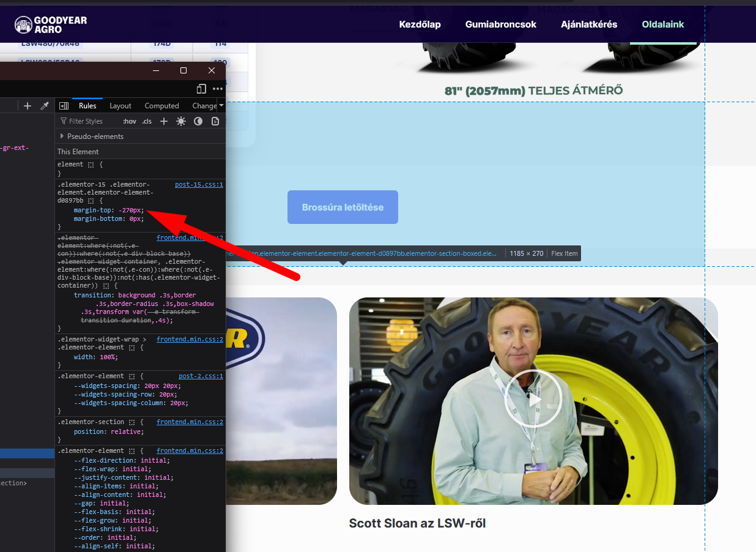
Task: Open the video thumbnail showing the Goodyear logo
Action: tap(281, 401)
